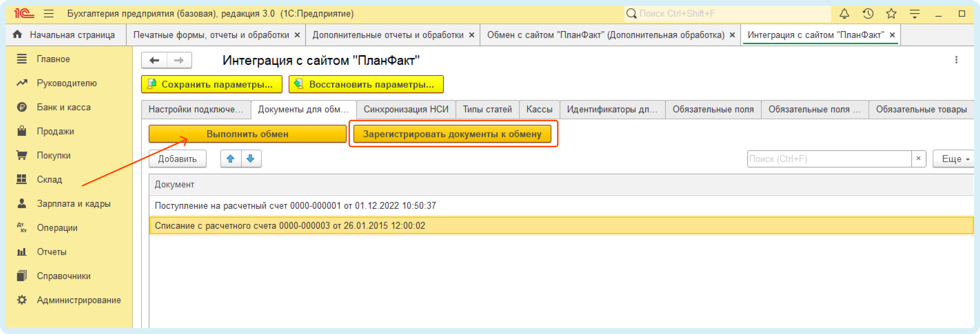Click Выполнить обмен button

pos(247,134)
